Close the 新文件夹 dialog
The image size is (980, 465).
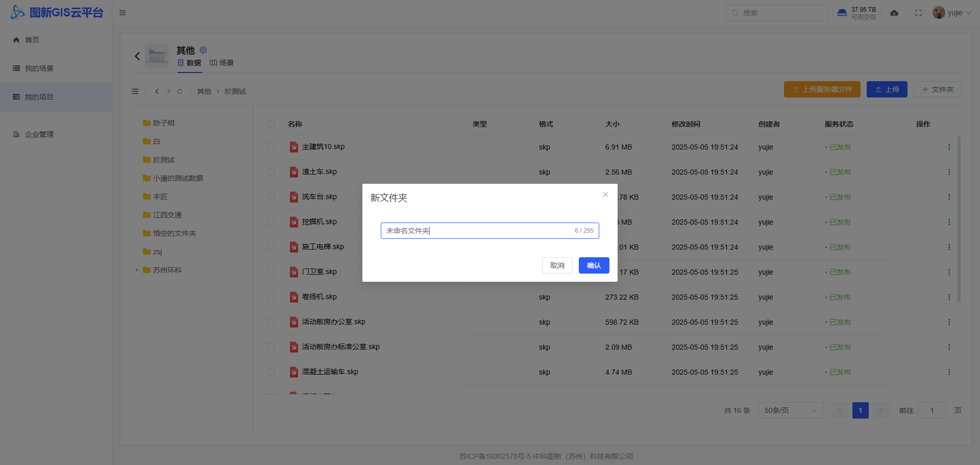(x=605, y=194)
